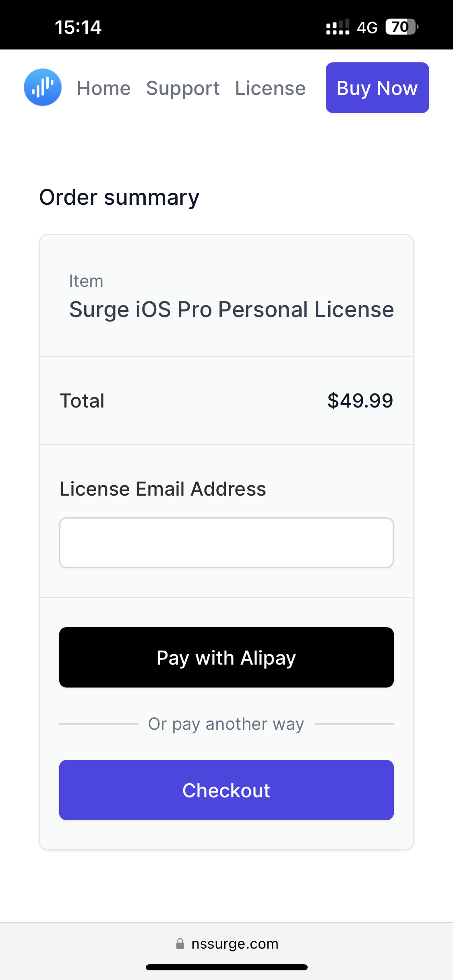
Task: Tap the 15:14 clock in status bar
Action: (x=78, y=27)
